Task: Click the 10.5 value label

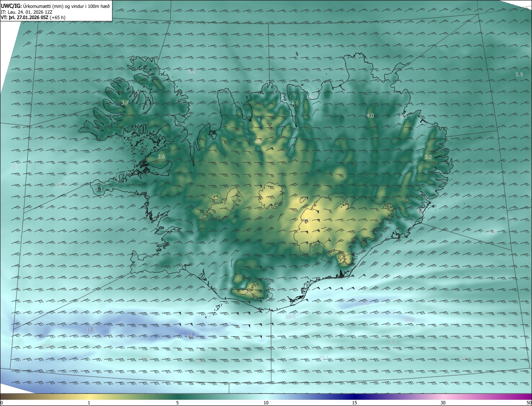Action: (x=291, y=317)
